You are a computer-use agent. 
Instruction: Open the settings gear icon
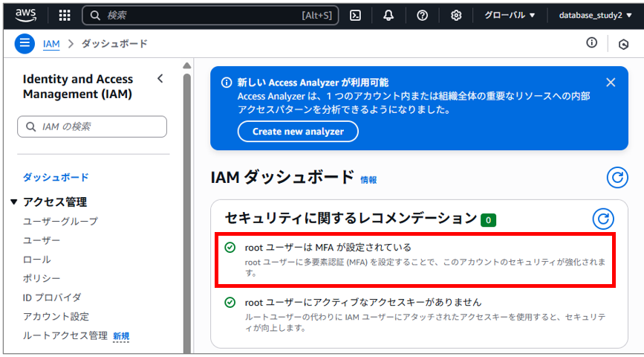coord(456,16)
